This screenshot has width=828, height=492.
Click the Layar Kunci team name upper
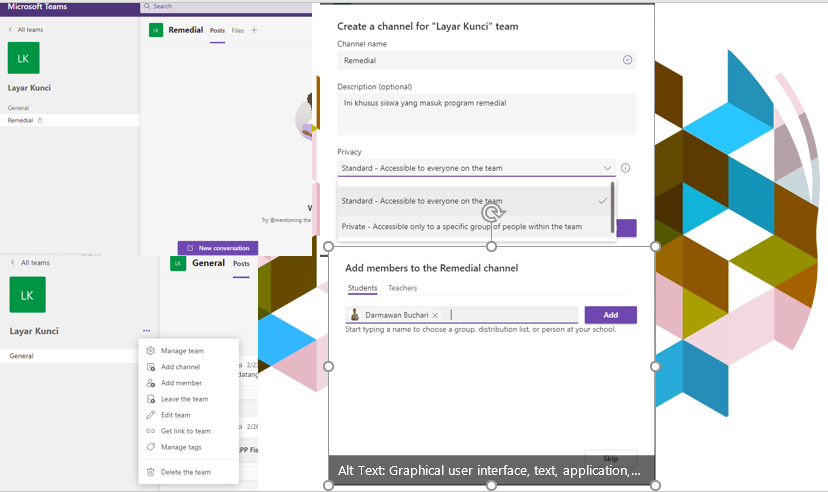click(x=29, y=88)
